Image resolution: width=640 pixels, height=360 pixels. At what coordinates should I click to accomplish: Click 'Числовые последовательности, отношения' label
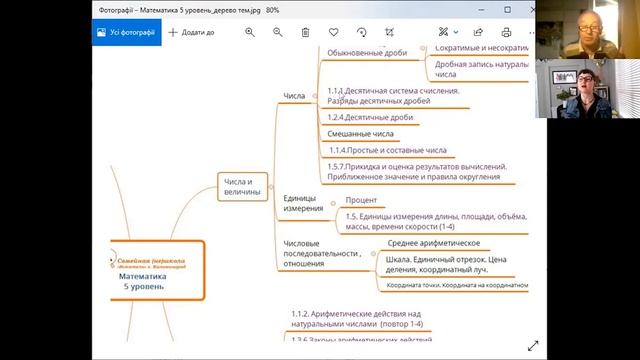click(322, 253)
